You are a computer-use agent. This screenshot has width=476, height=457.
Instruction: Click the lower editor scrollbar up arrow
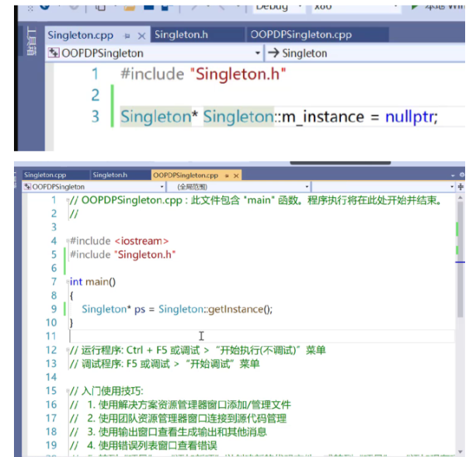(460, 197)
